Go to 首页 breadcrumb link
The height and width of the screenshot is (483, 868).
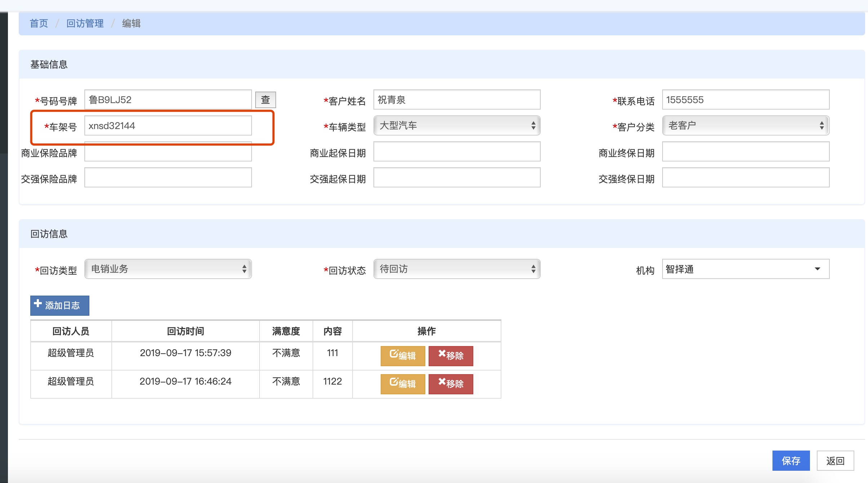pos(39,23)
